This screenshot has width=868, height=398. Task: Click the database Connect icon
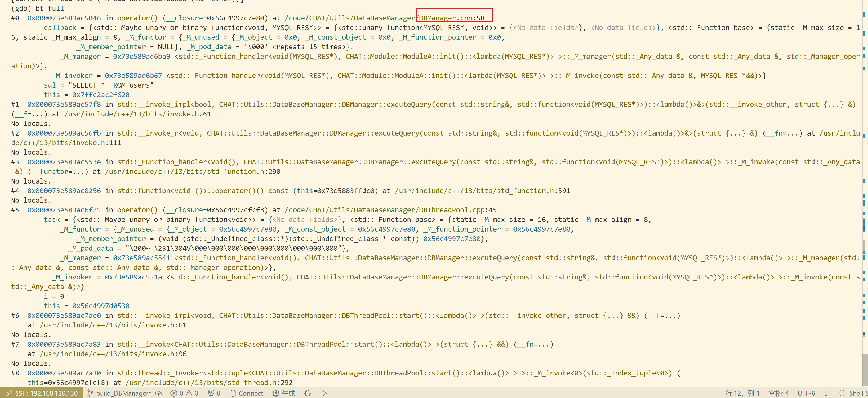(247, 393)
